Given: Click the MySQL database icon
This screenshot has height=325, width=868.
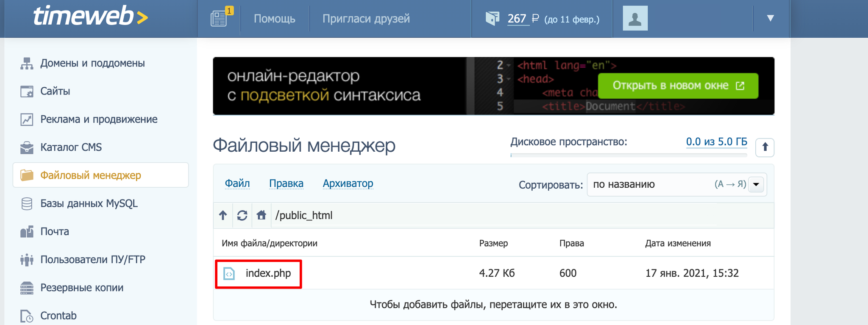Looking at the screenshot, I should click(27, 204).
